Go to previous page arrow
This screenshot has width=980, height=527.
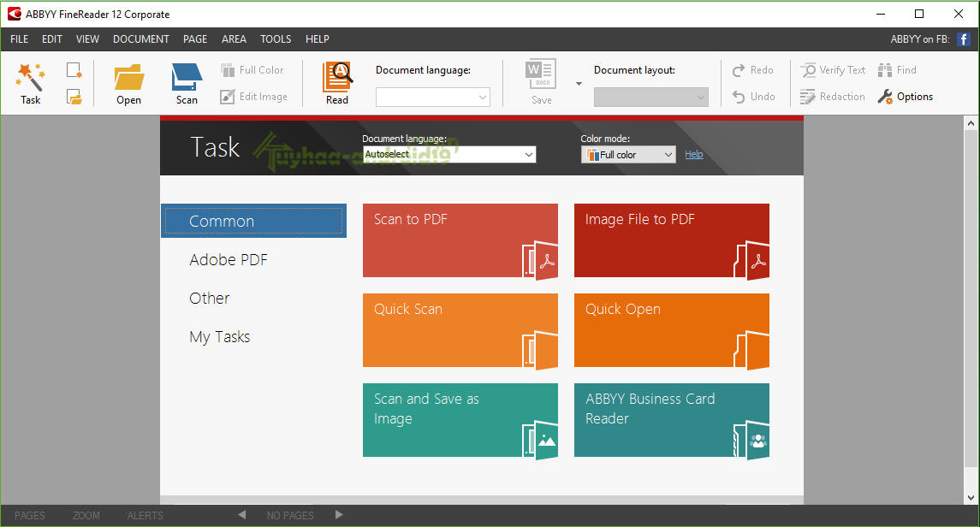point(242,515)
